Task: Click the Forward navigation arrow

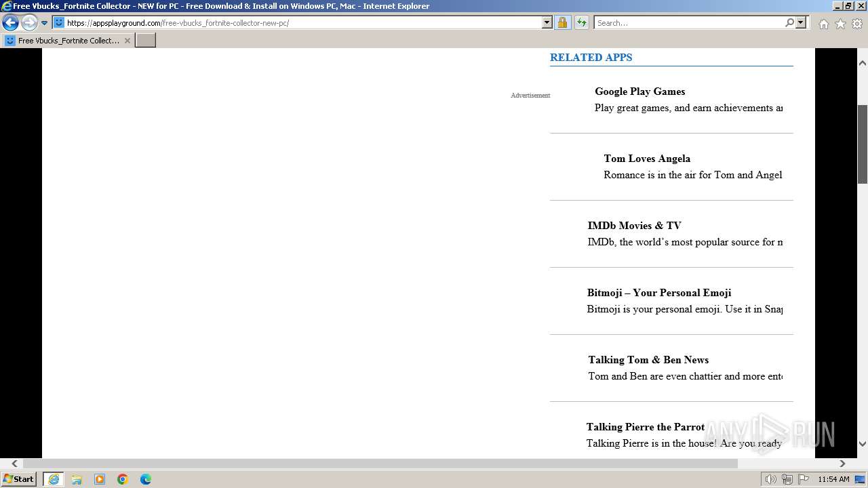Action: pyautogui.click(x=29, y=23)
